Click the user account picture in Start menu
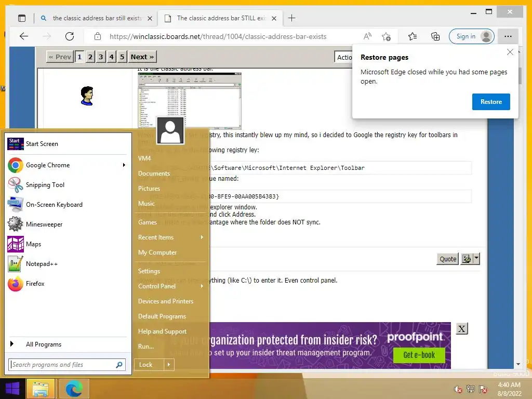532x399 pixels. tap(170, 130)
